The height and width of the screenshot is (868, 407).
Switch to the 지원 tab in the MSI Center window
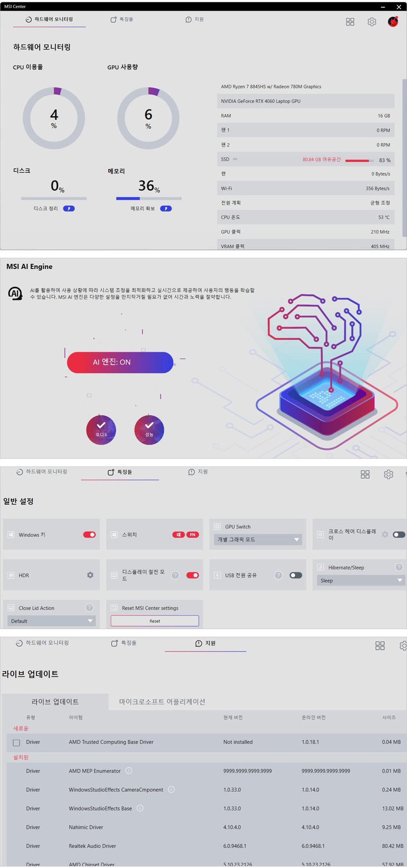tap(195, 19)
